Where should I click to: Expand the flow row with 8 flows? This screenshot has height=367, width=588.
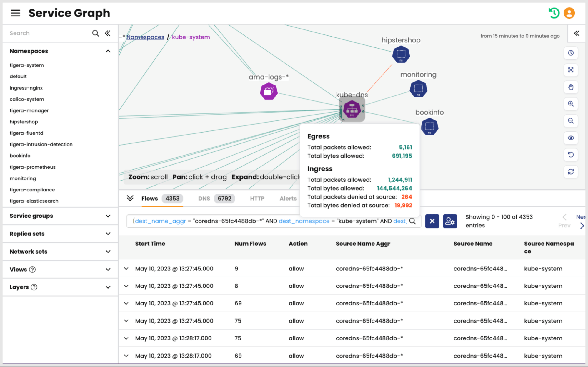(x=126, y=286)
